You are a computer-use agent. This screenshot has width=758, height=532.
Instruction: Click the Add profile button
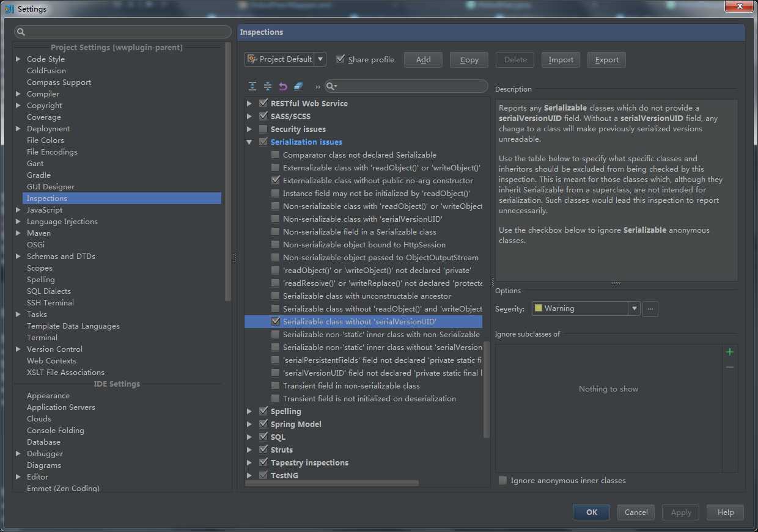[423, 59]
